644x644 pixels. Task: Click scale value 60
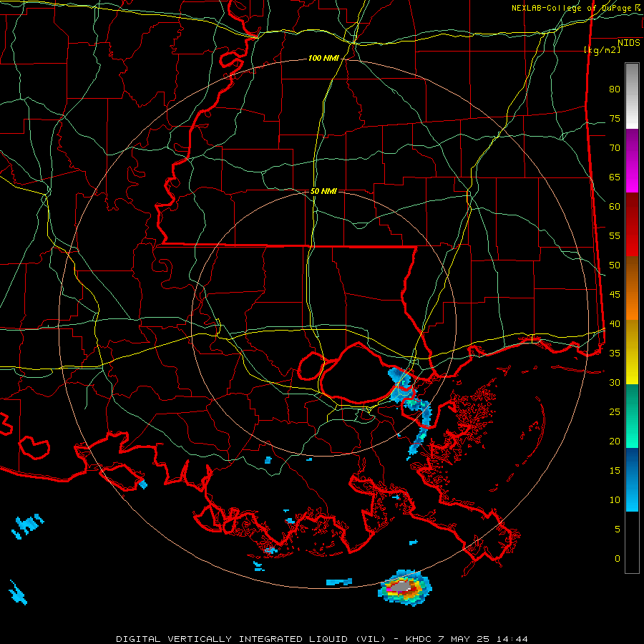(615, 207)
